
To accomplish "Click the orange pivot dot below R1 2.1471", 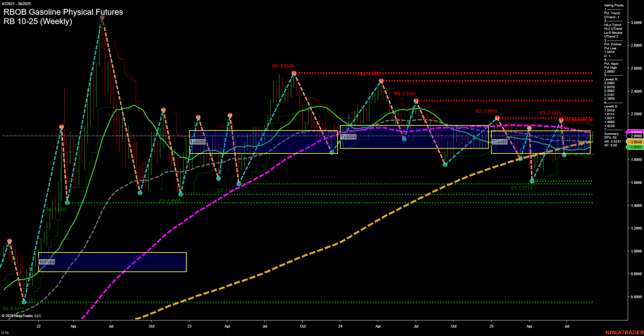I will click(529, 128).
